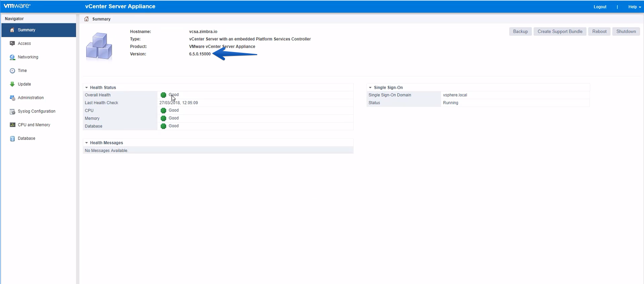The width and height of the screenshot is (644, 284).
Task: Click the VMware logo in the header
Action: 17,6
